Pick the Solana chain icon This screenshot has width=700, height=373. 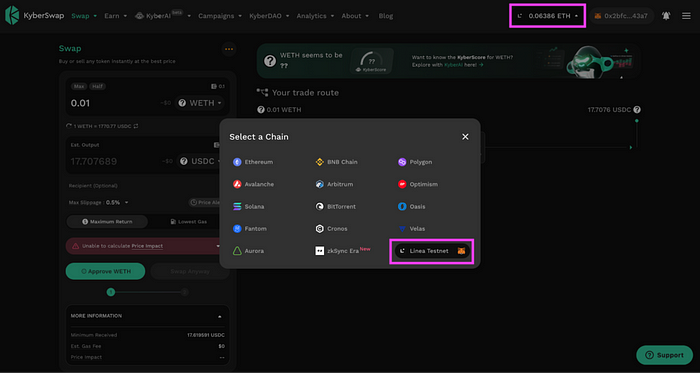click(237, 207)
